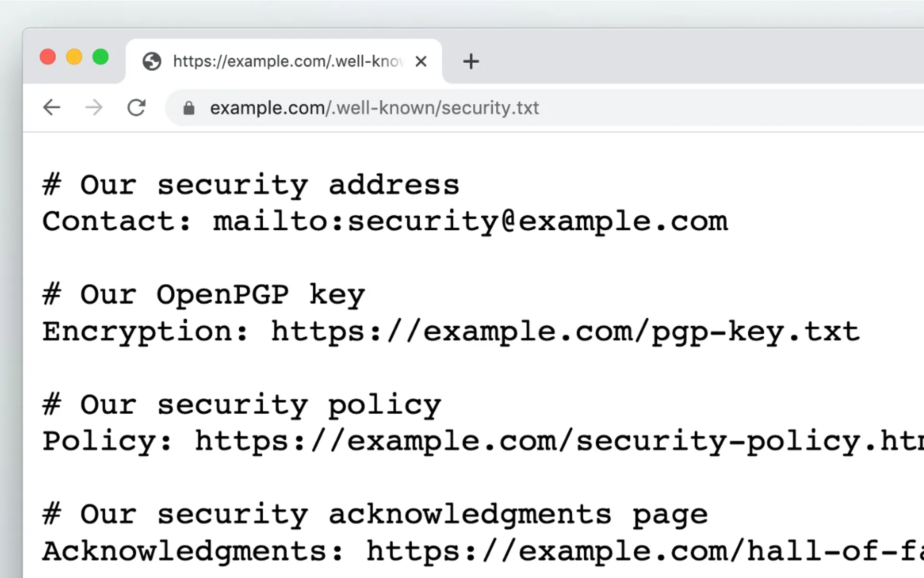Click the green traffic light dot
This screenshot has width=924, height=578.
click(101, 56)
